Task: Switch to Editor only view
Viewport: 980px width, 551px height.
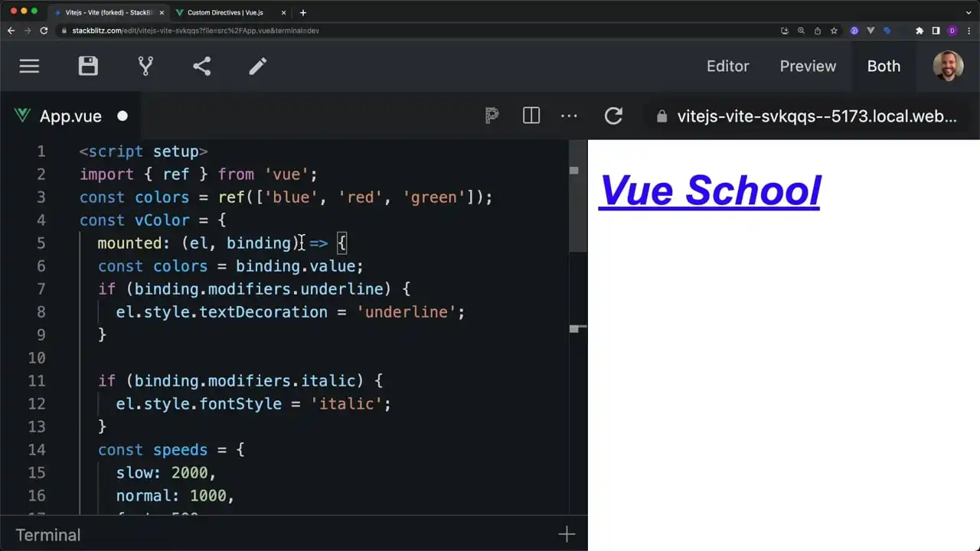Action: 727,66
